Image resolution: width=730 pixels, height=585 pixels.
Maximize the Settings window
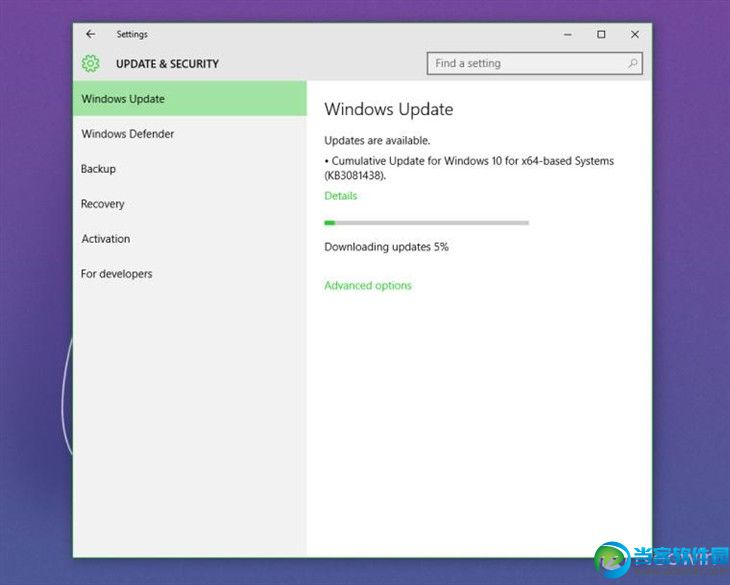[x=601, y=34]
